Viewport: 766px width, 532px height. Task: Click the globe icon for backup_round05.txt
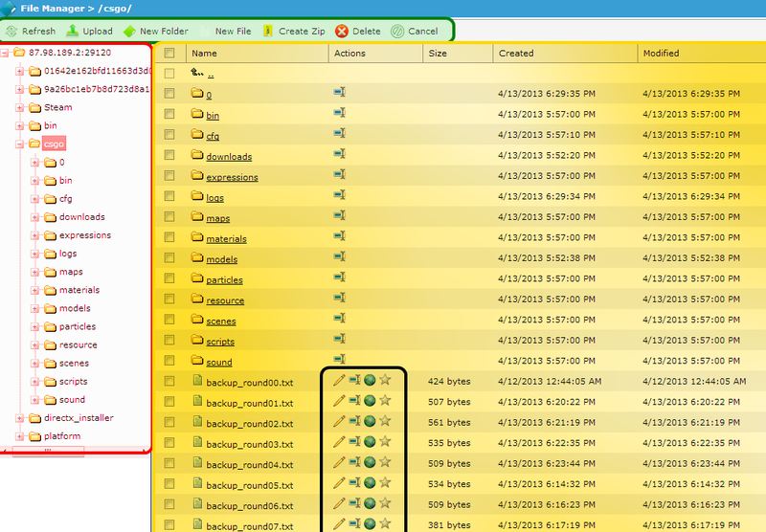tap(370, 482)
